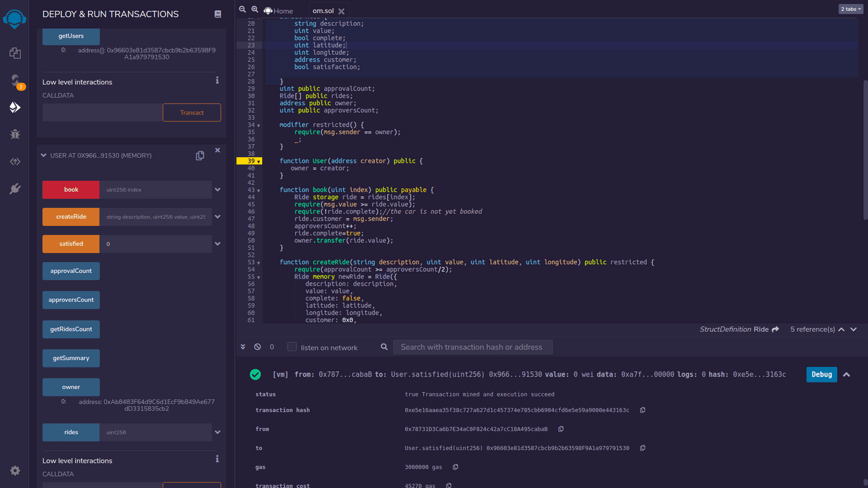Copy the from address value

tap(561, 429)
